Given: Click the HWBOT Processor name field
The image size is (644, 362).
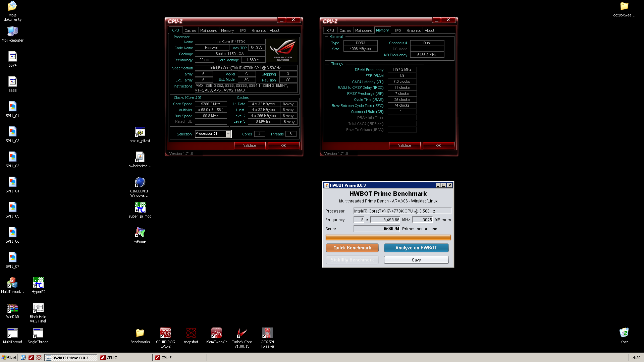Looking at the screenshot, I should pyautogui.click(x=402, y=211).
